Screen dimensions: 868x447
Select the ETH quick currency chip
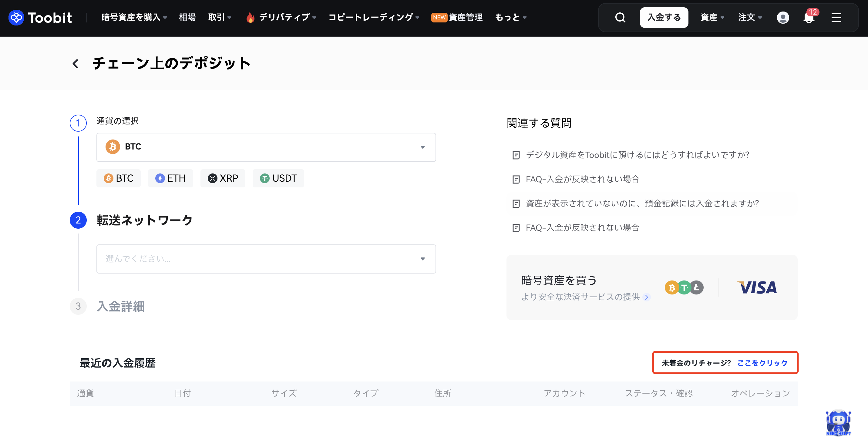[x=170, y=178]
